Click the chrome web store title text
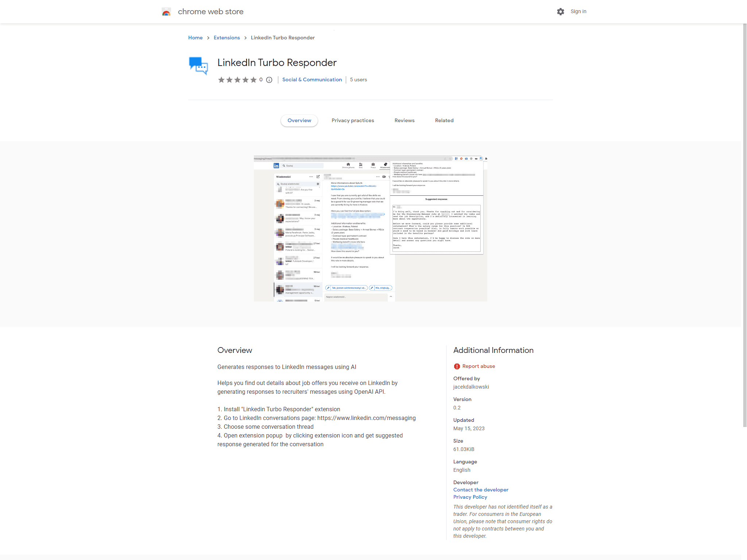Image resolution: width=747 pixels, height=560 pixels. tap(210, 12)
